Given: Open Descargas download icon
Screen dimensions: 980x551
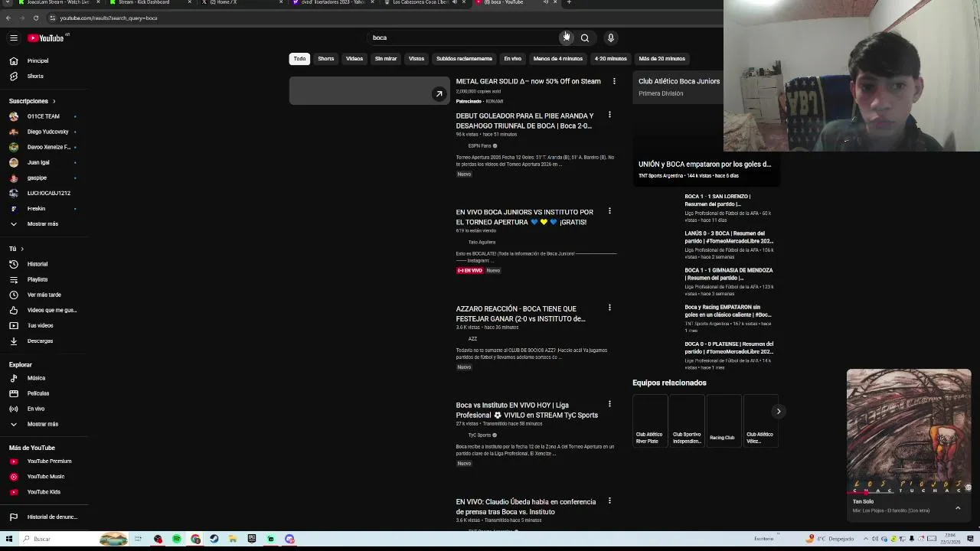Looking at the screenshot, I should coord(14,341).
